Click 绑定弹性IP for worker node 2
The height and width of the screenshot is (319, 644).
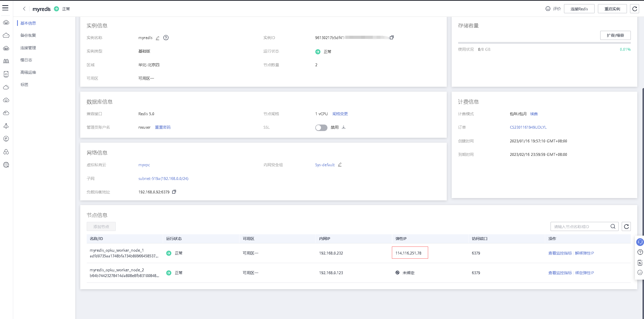(x=584, y=273)
